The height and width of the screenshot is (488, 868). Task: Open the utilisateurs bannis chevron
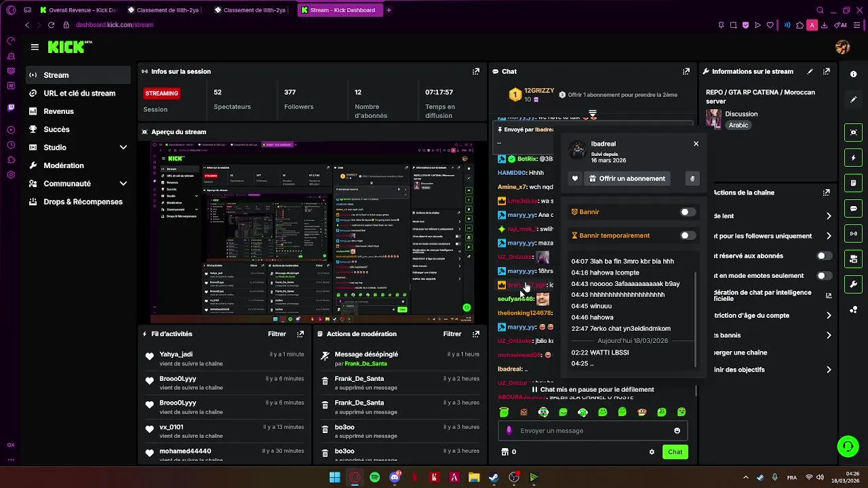coord(829,335)
